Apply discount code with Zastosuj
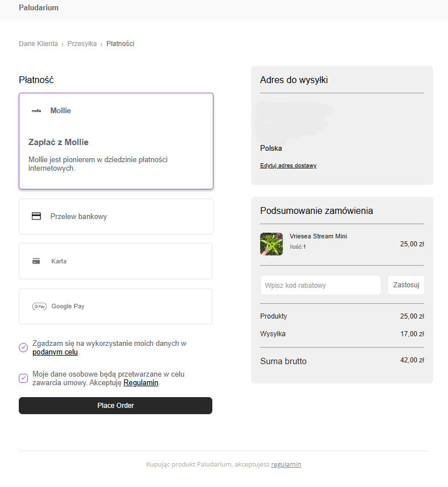 pyautogui.click(x=406, y=285)
